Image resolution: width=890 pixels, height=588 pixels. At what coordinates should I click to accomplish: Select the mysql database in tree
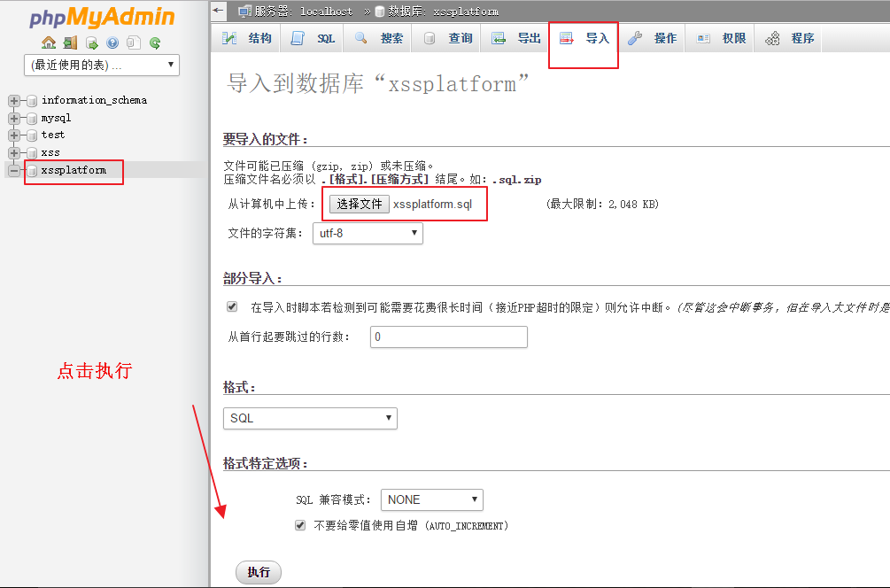[56, 118]
